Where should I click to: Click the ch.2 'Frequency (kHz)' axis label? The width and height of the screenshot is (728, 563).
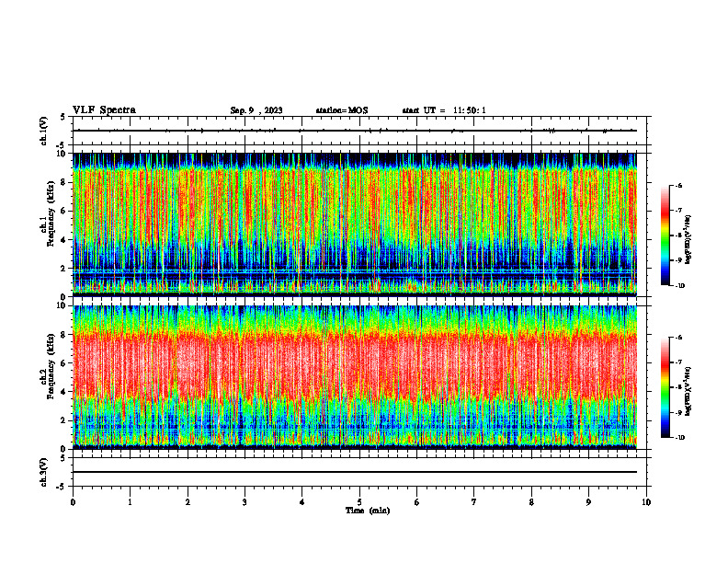tap(51, 366)
